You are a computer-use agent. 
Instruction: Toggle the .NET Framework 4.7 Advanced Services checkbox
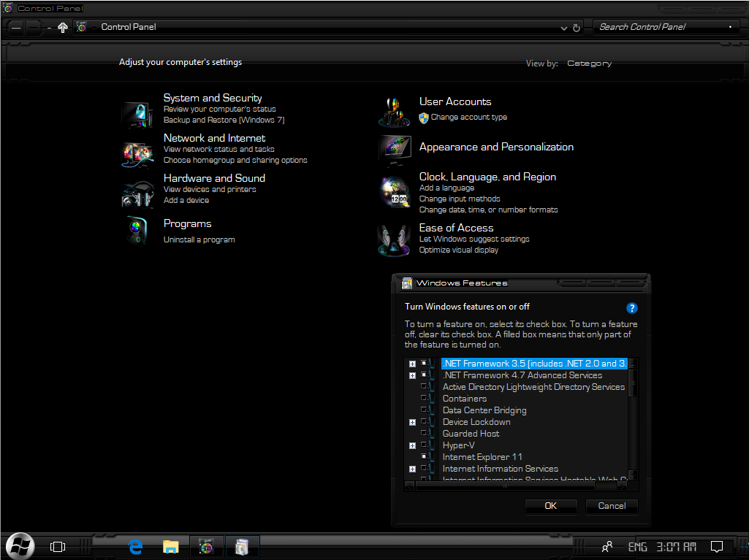pyautogui.click(x=424, y=375)
